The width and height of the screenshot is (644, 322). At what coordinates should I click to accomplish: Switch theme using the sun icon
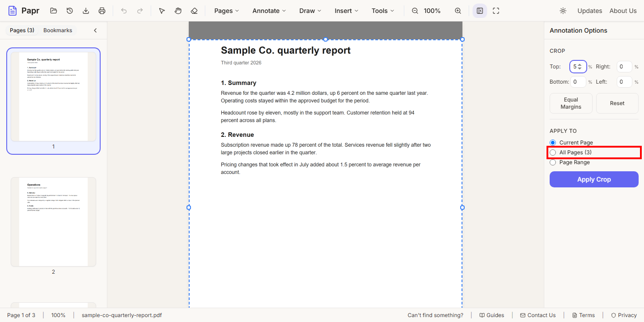pos(563,11)
